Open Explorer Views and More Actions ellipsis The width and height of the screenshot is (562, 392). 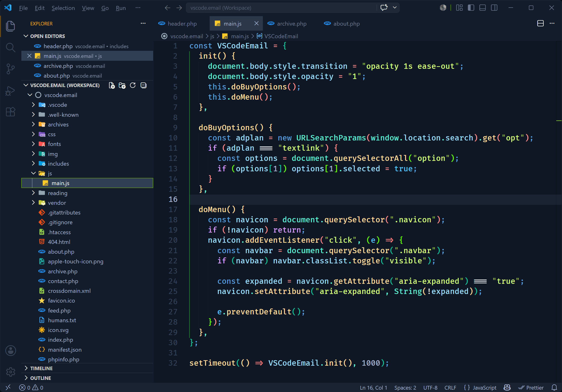pos(143,23)
